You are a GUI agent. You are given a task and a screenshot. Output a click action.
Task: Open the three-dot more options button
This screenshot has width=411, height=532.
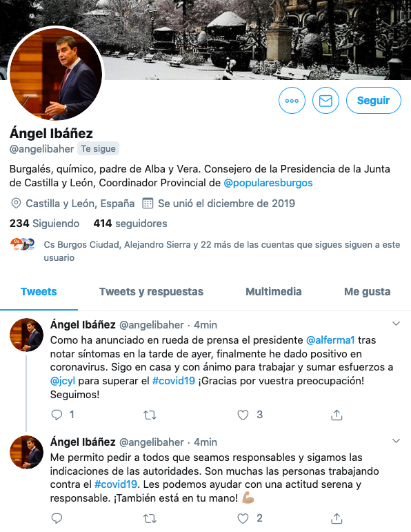(292, 101)
